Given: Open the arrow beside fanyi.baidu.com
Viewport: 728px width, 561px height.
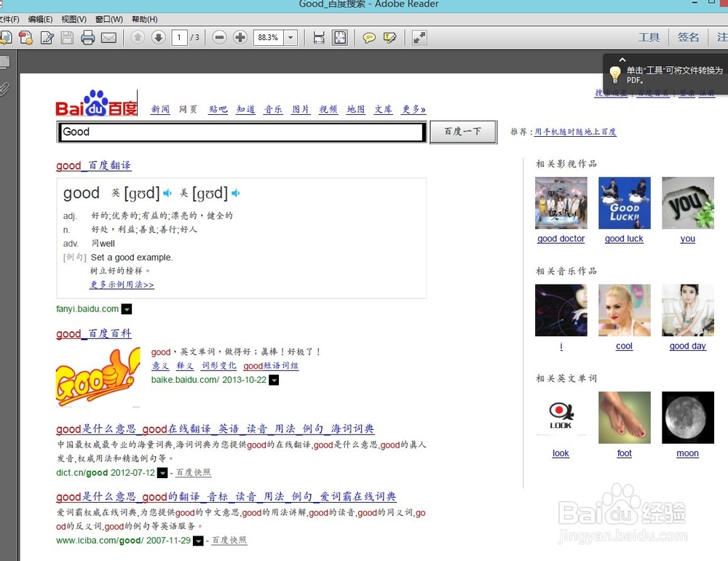Looking at the screenshot, I should [126, 309].
